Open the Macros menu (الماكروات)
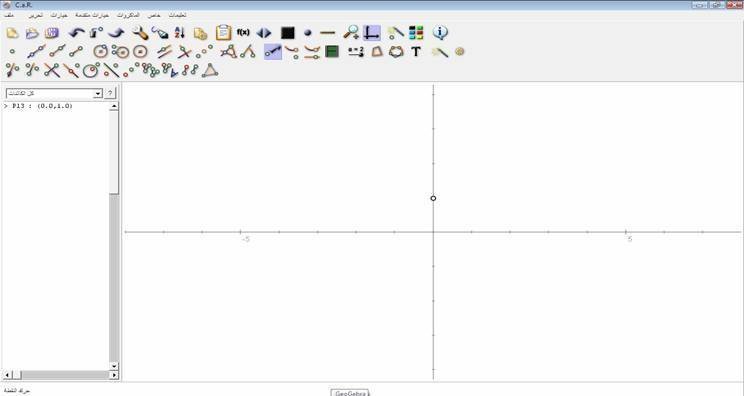This screenshot has height=396, width=744. 128,15
